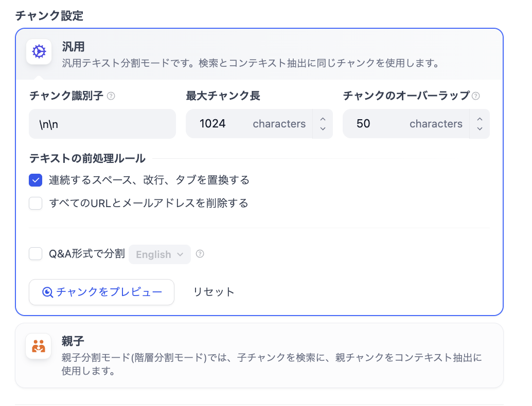This screenshot has height=406, width=532.
Task: Increase chunk overlap with up arrow
Action: coord(480,119)
